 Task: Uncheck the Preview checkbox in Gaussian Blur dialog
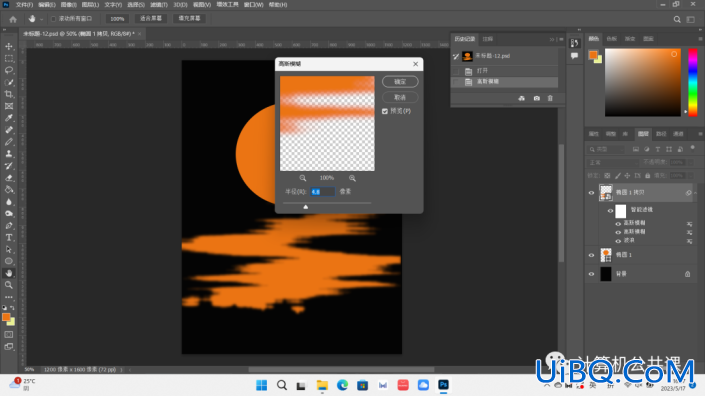385,111
